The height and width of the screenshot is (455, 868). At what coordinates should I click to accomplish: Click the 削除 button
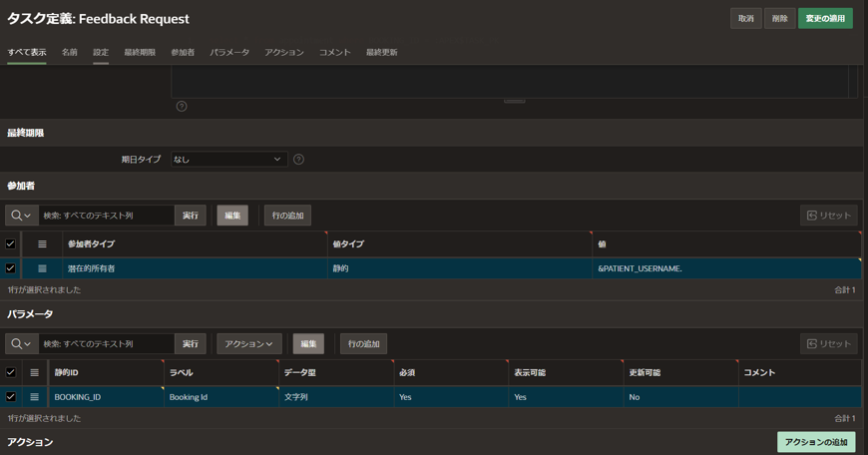tap(780, 18)
